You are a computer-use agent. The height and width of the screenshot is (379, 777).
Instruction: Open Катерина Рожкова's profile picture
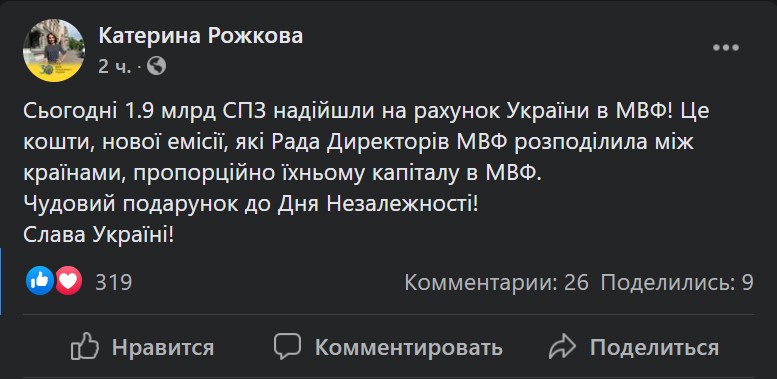point(54,51)
